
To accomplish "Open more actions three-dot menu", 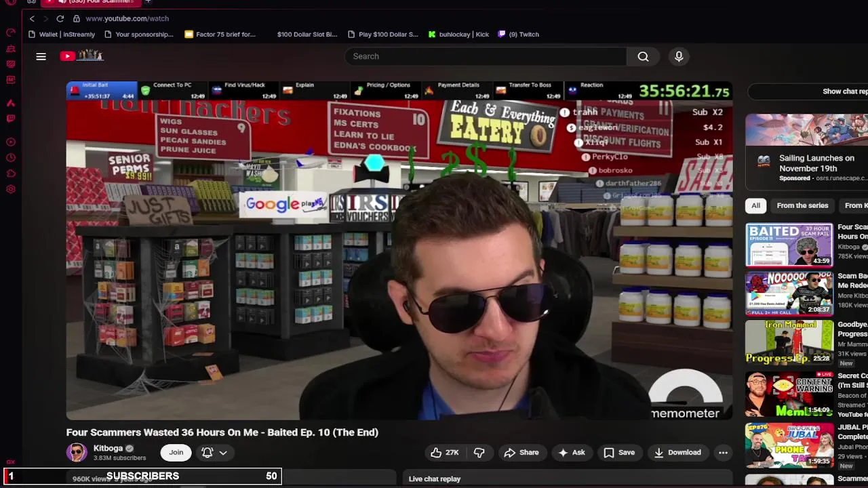I will pos(723,452).
